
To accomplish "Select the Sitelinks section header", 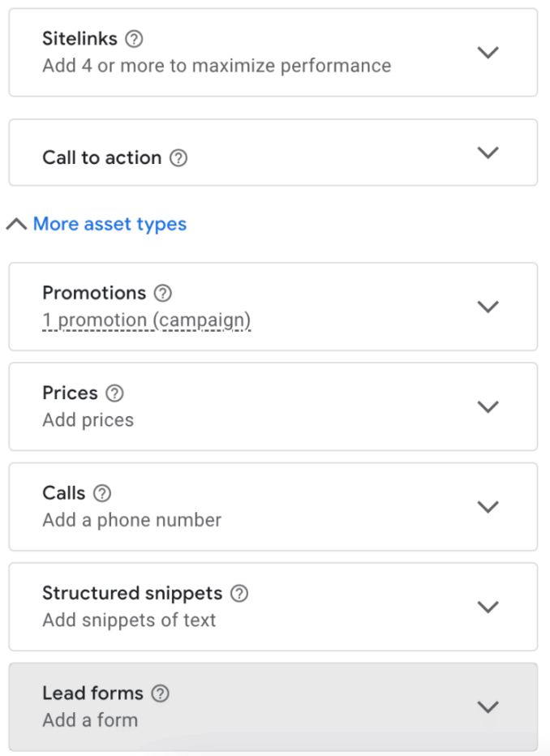I will [79, 38].
